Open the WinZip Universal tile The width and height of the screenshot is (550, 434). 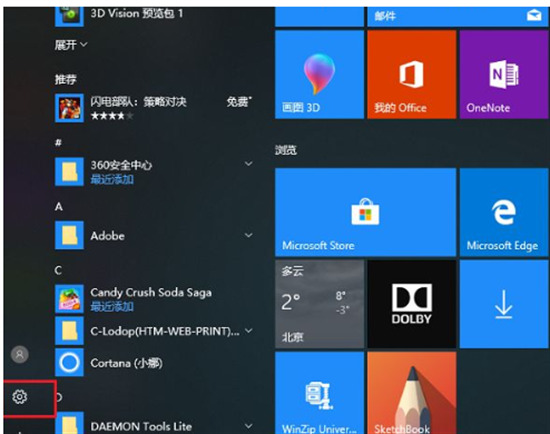click(319, 393)
